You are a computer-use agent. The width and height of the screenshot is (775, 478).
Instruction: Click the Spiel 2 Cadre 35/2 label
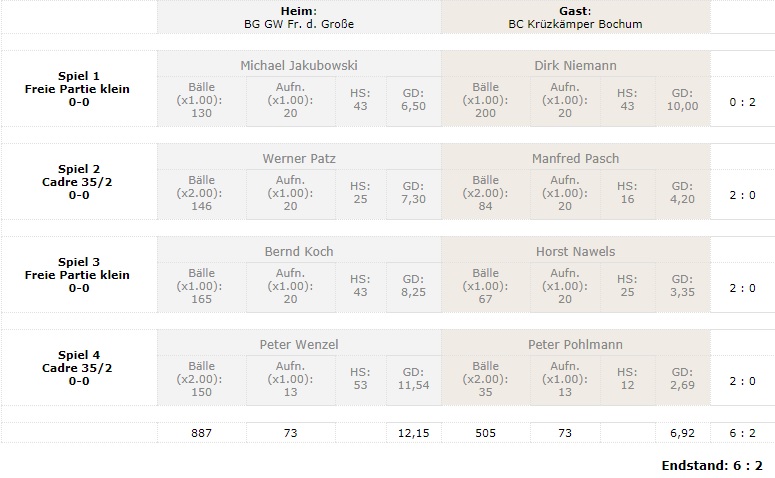pyautogui.click(x=78, y=182)
